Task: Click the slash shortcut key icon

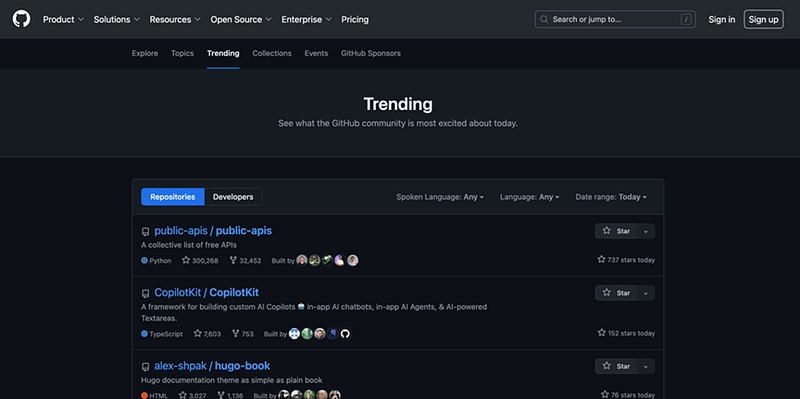Action: 686,19
